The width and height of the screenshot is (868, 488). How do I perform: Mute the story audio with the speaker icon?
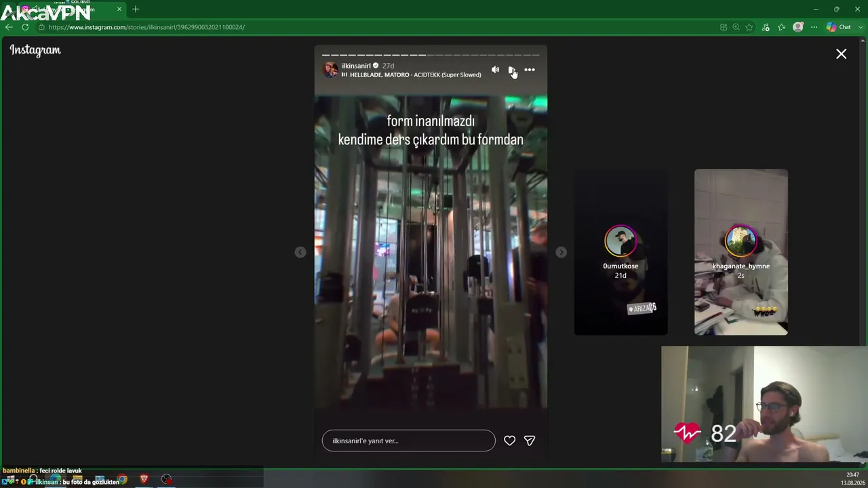[x=495, y=70]
